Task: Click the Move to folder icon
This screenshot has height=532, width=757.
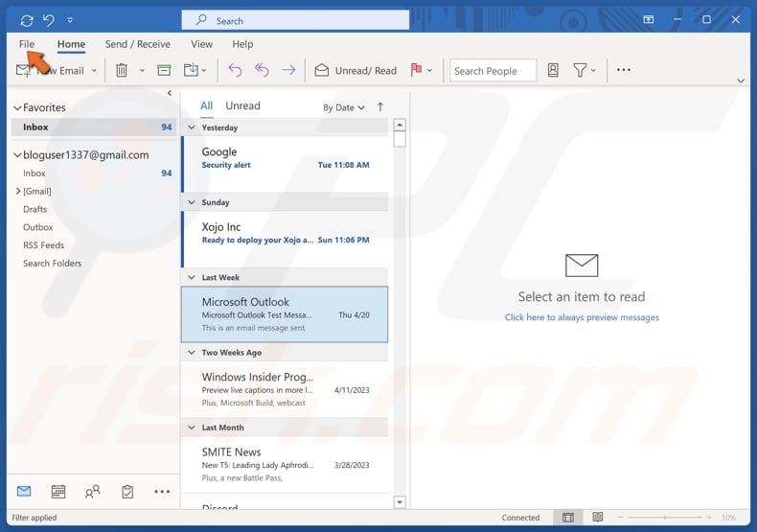Action: [192, 71]
